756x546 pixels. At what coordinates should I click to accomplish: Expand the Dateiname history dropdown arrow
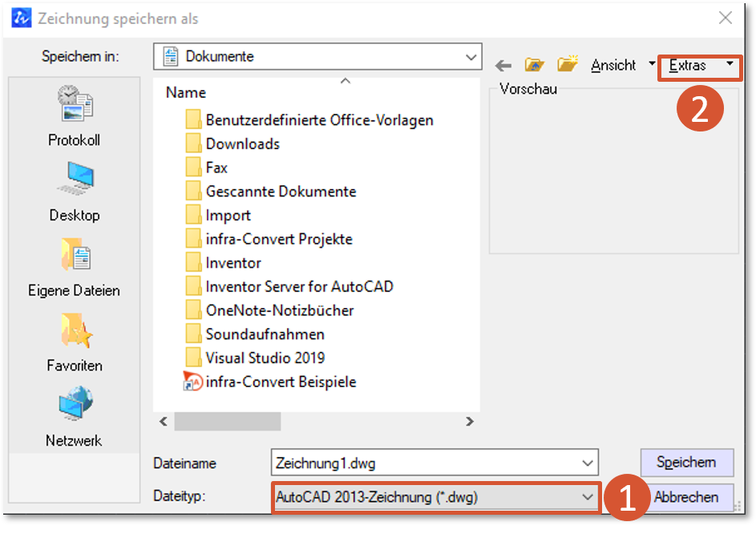[x=588, y=463]
